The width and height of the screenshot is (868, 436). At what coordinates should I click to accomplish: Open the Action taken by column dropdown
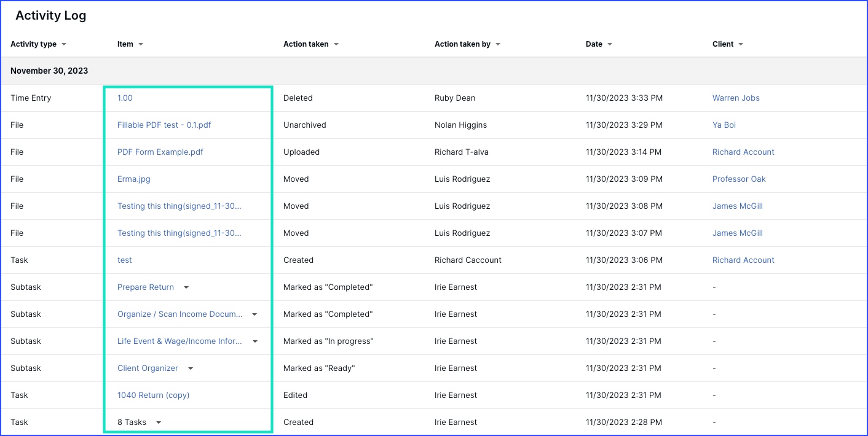(498, 44)
